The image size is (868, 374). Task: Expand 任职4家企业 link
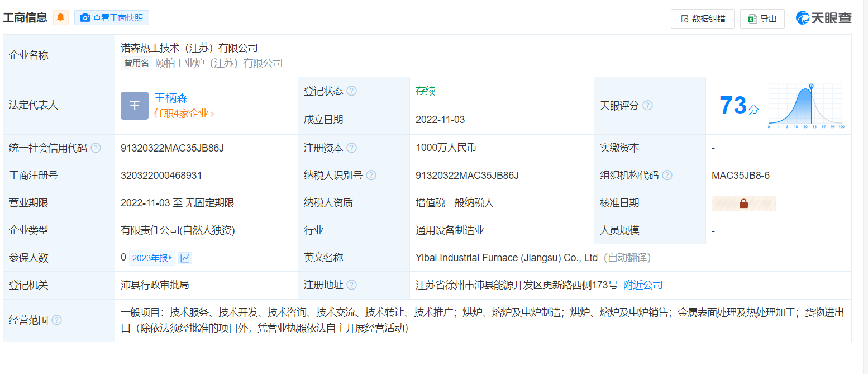click(x=184, y=113)
